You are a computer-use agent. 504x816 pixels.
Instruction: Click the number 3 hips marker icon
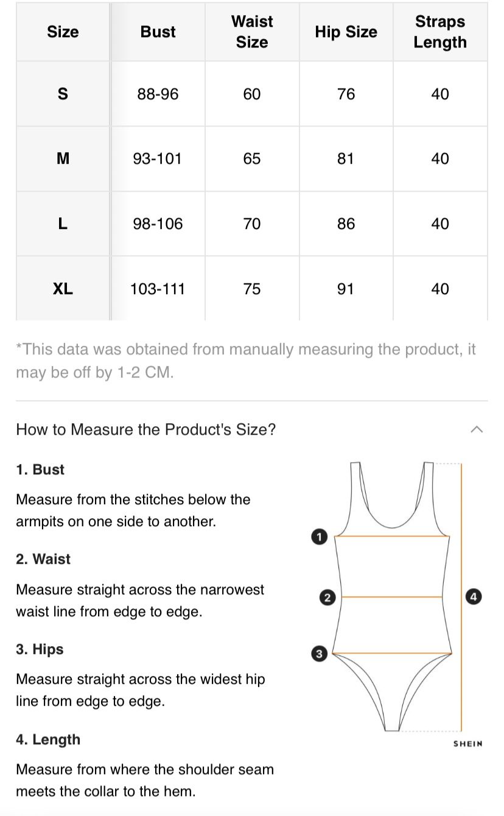319,654
